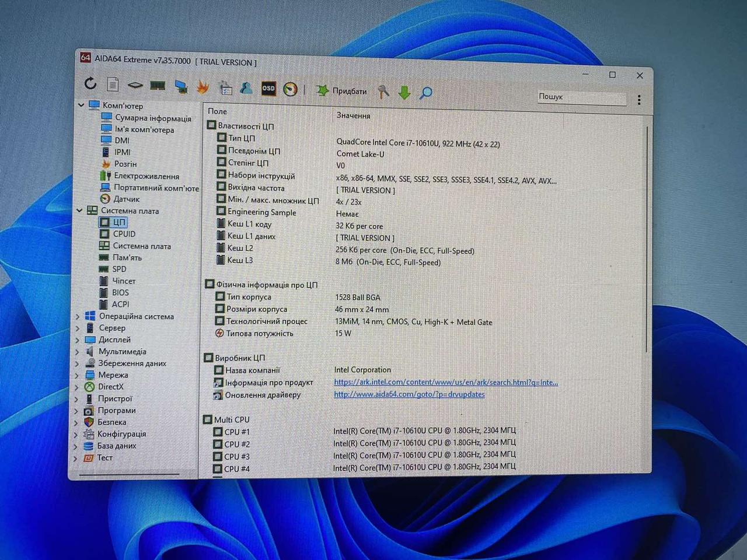Click the green star buy icon

(322, 90)
